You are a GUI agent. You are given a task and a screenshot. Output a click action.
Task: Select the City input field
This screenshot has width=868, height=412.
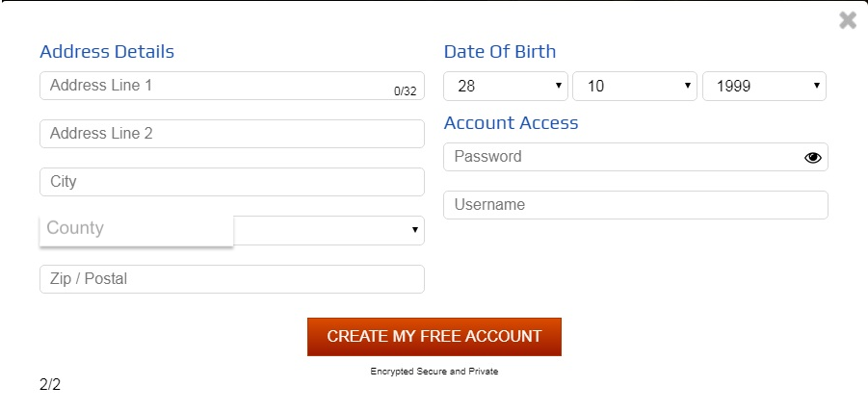pos(231,182)
